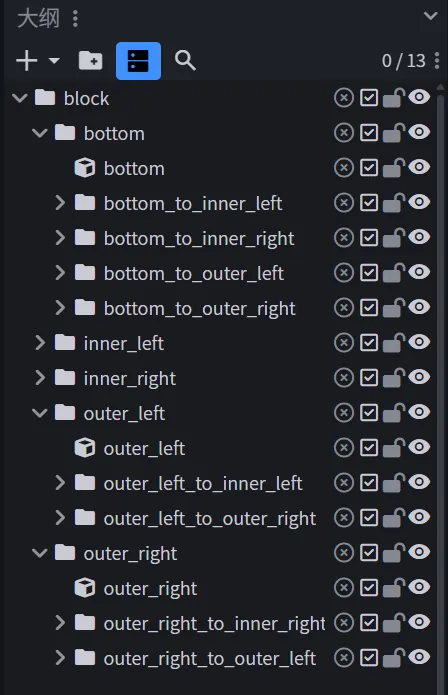The image size is (448, 695).
Task: Hide the outer_right cube with eye icon
Action: point(419,587)
